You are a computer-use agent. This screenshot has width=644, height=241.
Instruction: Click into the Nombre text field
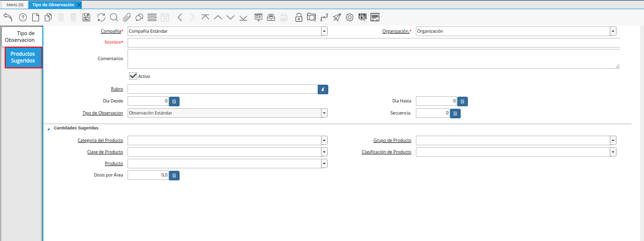(373, 43)
